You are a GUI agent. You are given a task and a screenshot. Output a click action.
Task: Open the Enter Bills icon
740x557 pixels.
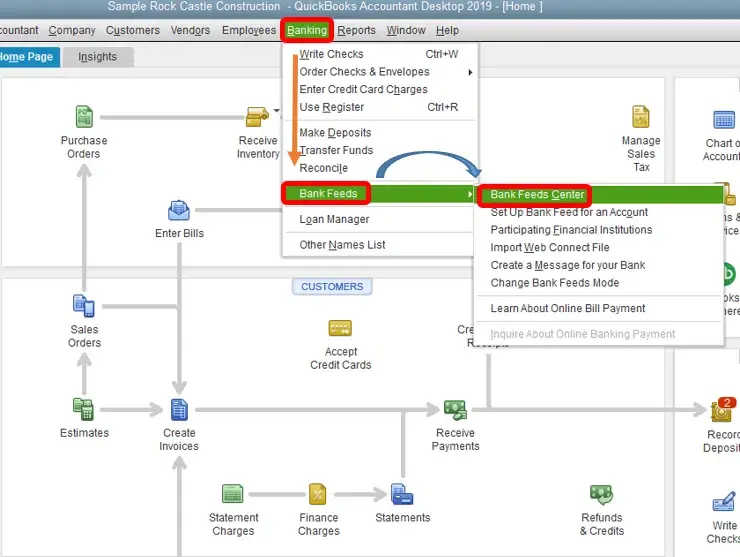point(179,210)
